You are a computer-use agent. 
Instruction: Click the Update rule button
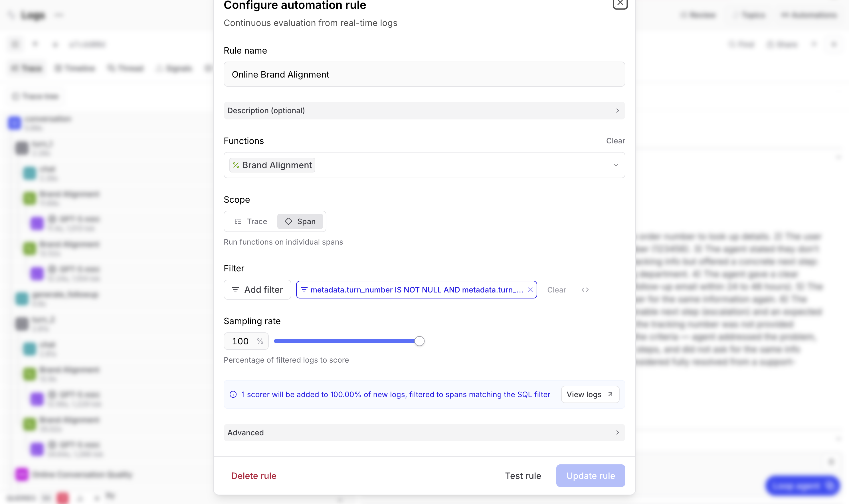pos(591,476)
